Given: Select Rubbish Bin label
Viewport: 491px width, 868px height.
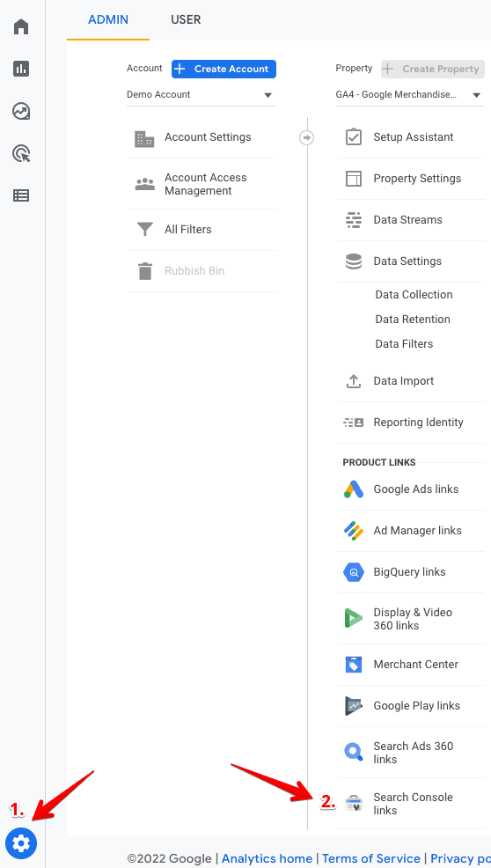Looking at the screenshot, I should 194,271.
